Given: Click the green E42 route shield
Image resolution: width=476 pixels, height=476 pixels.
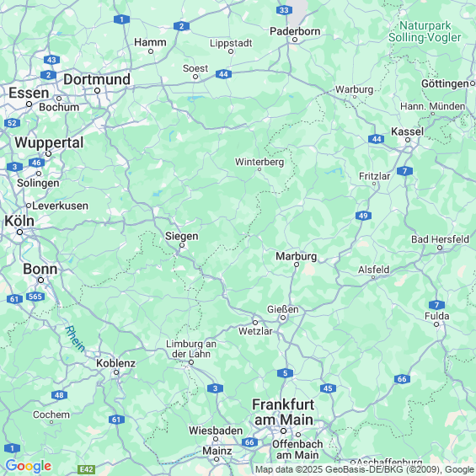Looking at the screenshot, I should [87, 469].
